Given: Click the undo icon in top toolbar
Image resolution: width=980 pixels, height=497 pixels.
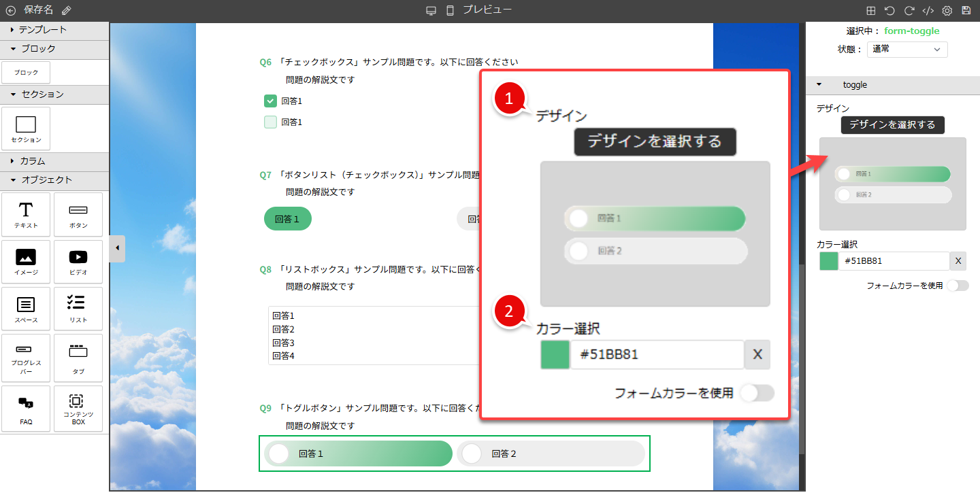Looking at the screenshot, I should (x=889, y=10).
